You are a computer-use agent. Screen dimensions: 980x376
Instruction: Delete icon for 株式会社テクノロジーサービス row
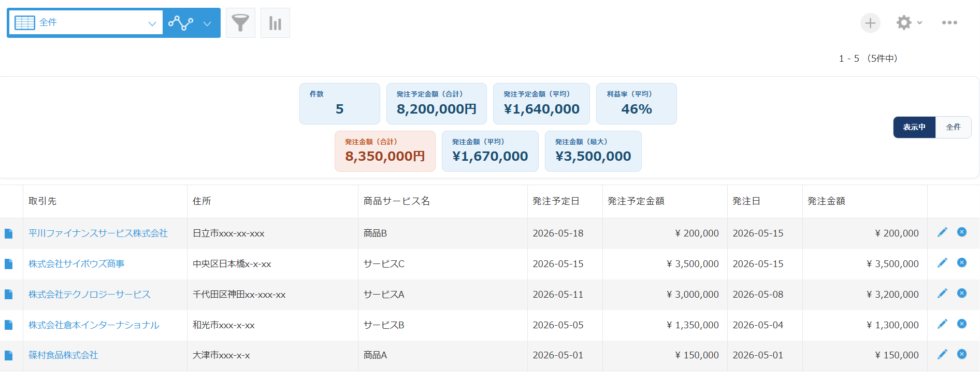pyautogui.click(x=962, y=293)
